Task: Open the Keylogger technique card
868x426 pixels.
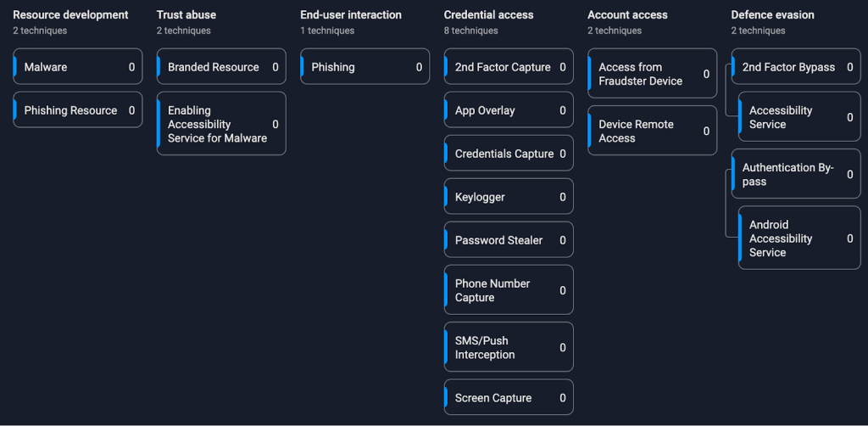Action: point(509,197)
